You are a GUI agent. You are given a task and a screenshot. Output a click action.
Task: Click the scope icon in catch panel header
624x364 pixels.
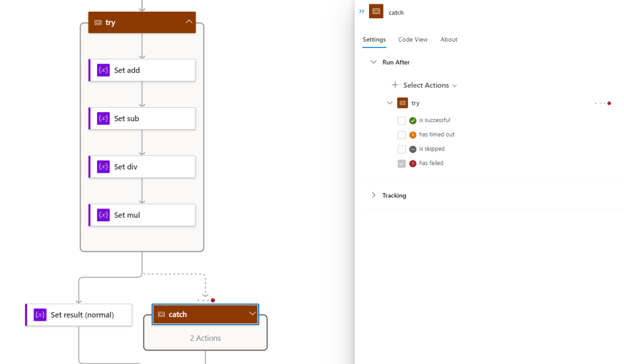[x=376, y=12]
